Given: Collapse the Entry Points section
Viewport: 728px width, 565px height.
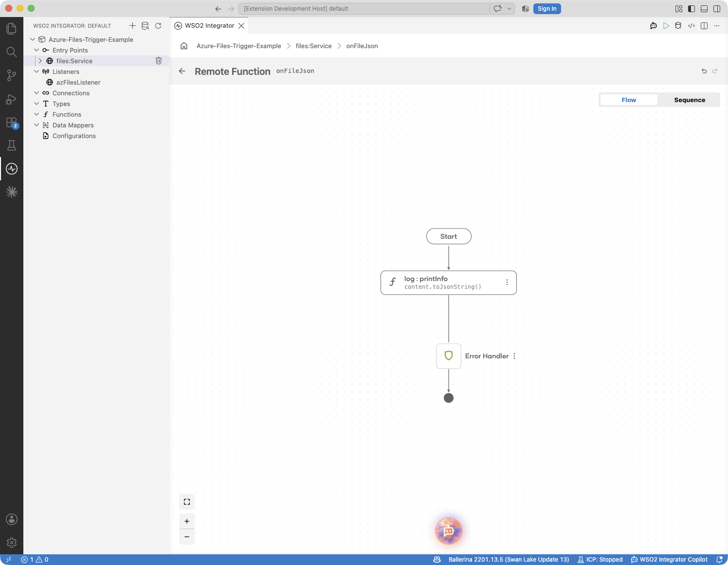Looking at the screenshot, I should (x=36, y=50).
